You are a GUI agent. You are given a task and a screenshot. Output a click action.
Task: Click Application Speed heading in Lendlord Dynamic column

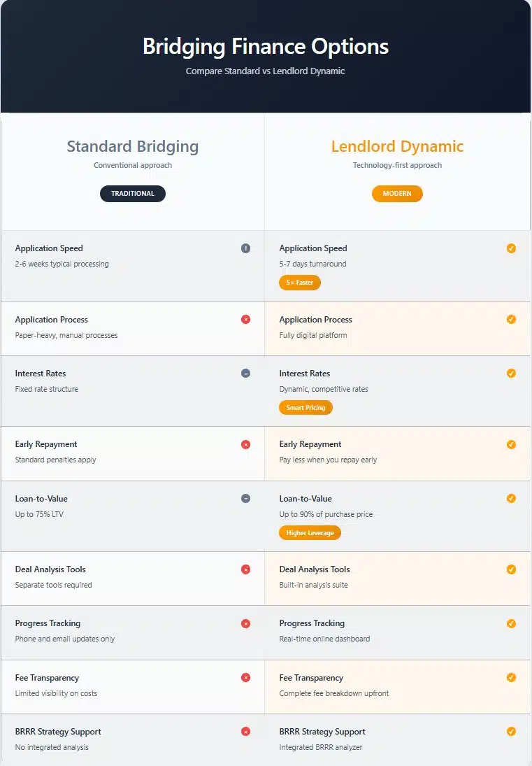[313, 248]
